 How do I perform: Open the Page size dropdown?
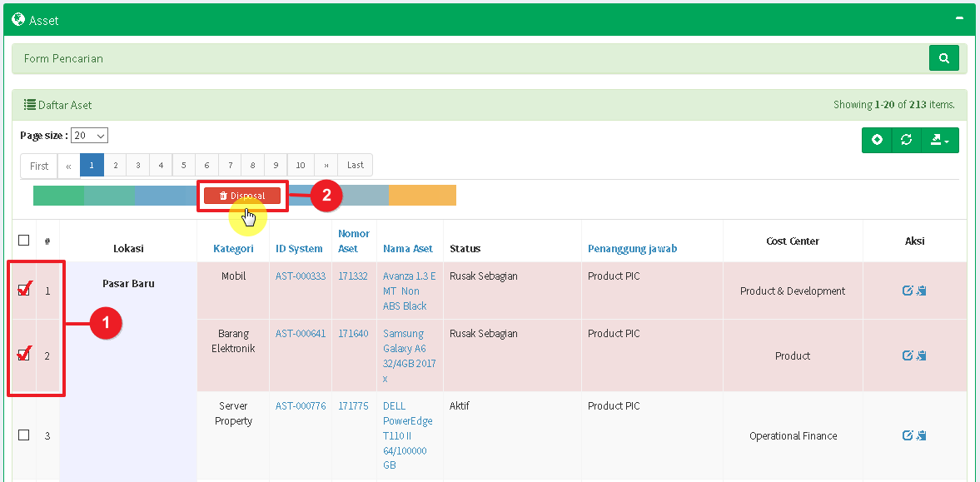[89, 136]
